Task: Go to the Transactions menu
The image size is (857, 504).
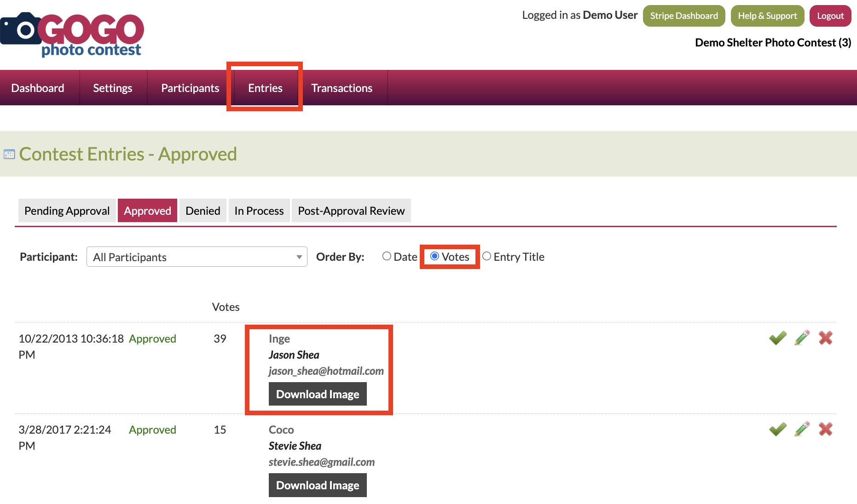Action: click(342, 88)
